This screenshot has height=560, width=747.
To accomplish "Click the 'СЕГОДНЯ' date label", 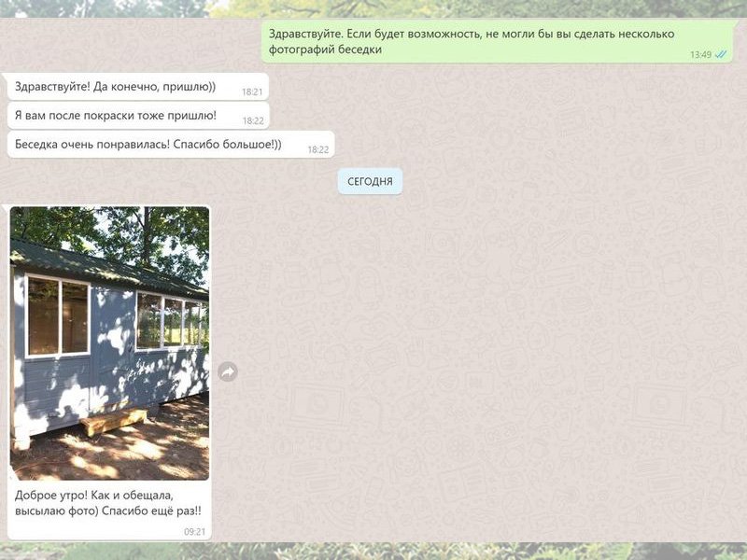I will coord(370,181).
